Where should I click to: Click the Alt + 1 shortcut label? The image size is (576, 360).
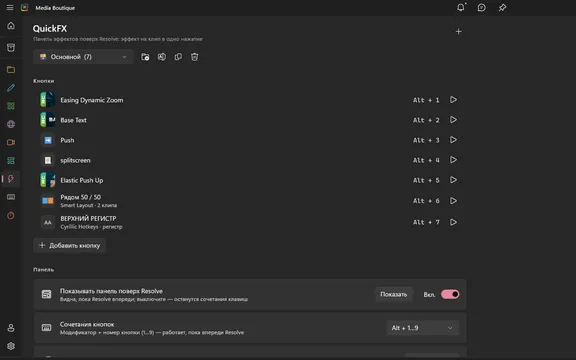tap(426, 100)
